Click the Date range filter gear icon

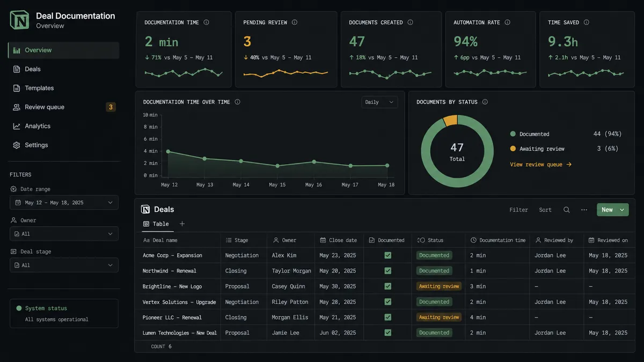13,189
